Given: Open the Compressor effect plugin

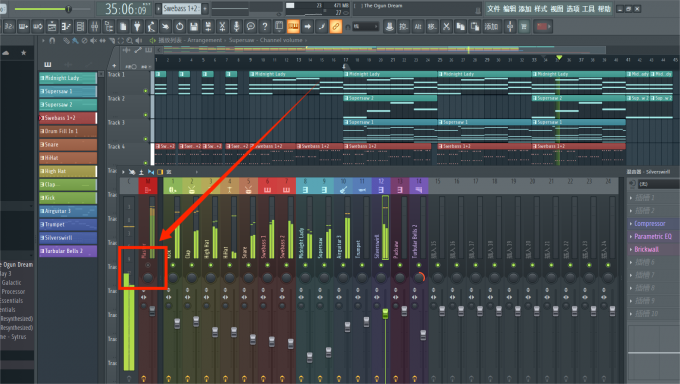Looking at the screenshot, I should point(650,224).
